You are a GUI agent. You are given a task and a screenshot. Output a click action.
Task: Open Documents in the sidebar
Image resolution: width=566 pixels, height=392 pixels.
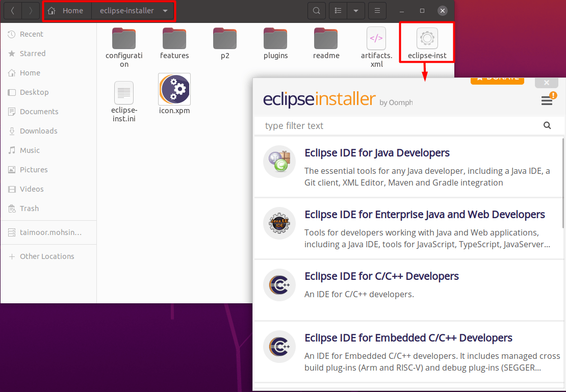[x=48, y=112]
